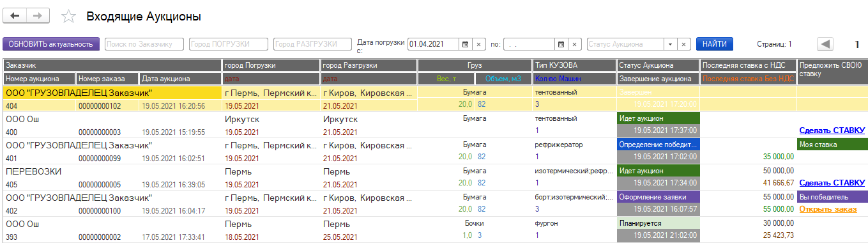Image resolution: width=868 pixels, height=243 pixels.
Task: Select the ПЕРЕВОЗКИ customer row
Action: [33, 171]
